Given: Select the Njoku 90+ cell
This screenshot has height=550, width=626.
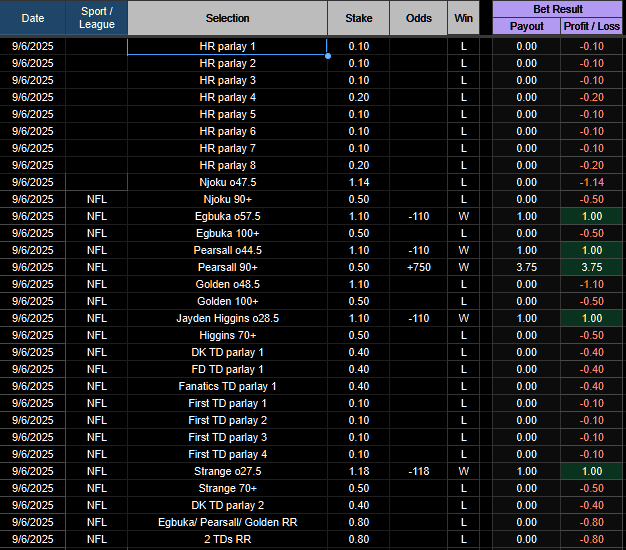Looking at the screenshot, I should (x=228, y=199).
